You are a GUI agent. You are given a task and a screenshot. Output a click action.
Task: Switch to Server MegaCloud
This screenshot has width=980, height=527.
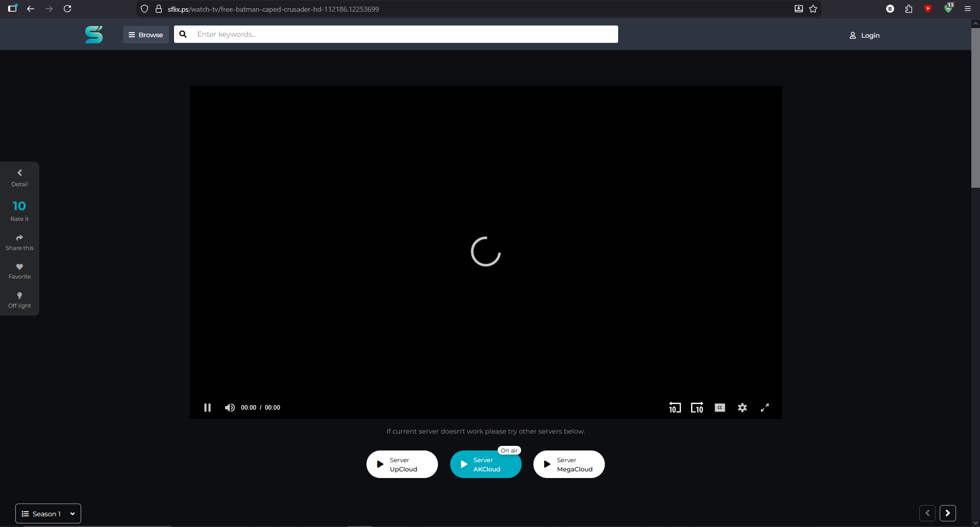pyautogui.click(x=569, y=464)
